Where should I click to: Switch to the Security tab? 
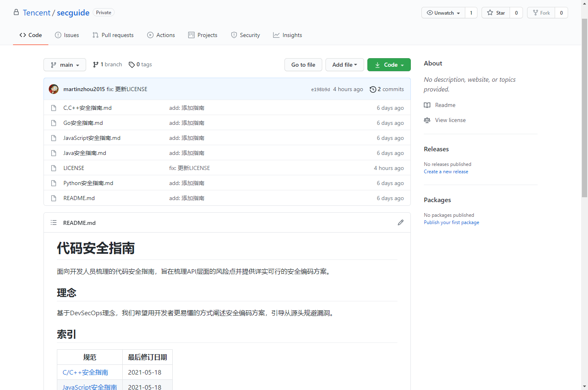pos(245,35)
